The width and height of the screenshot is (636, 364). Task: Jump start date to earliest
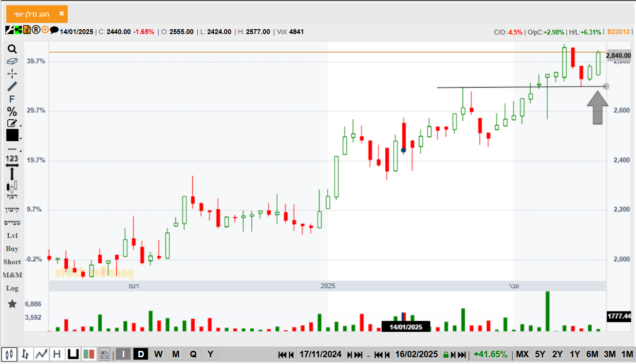282,355
